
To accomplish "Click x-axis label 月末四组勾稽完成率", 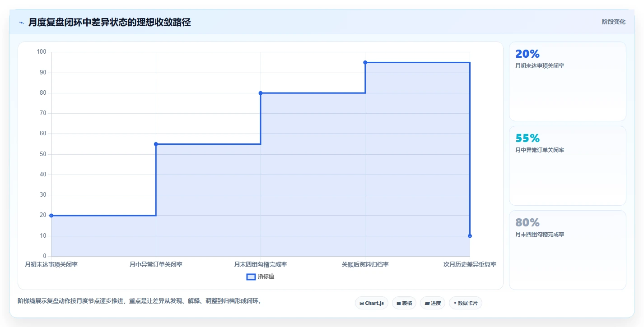I will (261, 264).
